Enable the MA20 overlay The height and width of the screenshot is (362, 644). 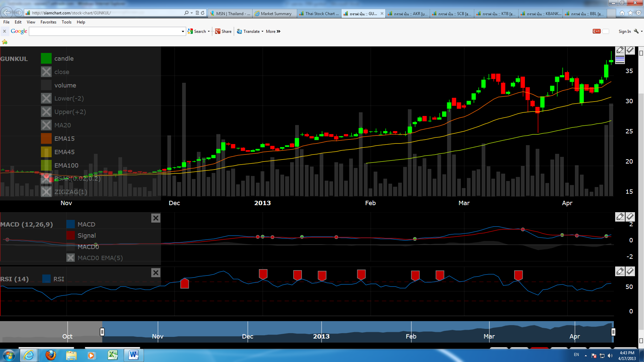[x=46, y=125]
